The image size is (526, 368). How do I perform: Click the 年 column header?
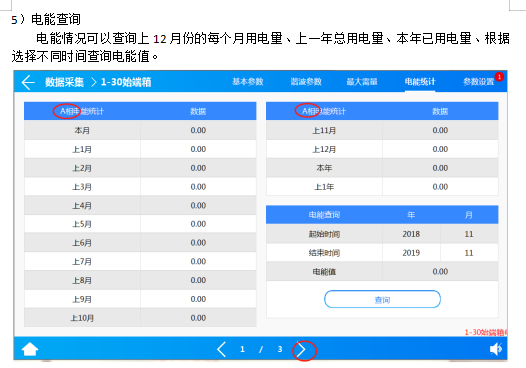tap(411, 215)
